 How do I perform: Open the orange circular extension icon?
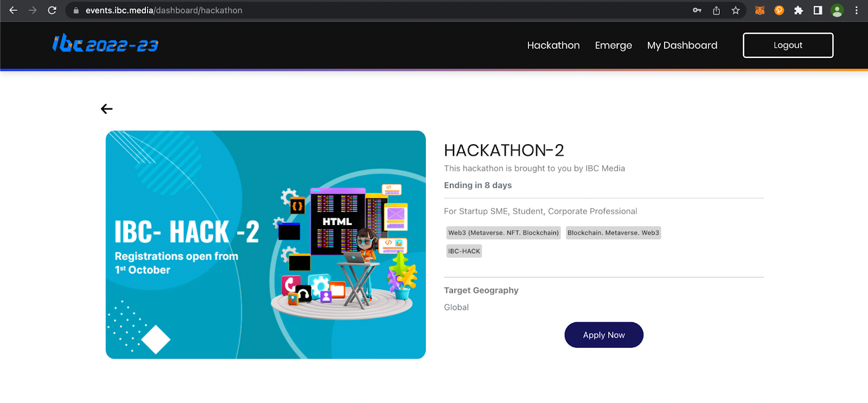click(779, 10)
